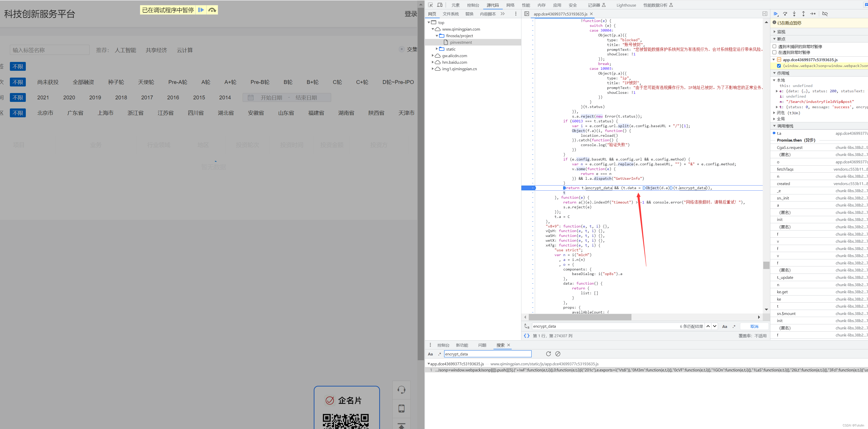Toggle regex in global search
The width and height of the screenshot is (868, 429).
439,354
